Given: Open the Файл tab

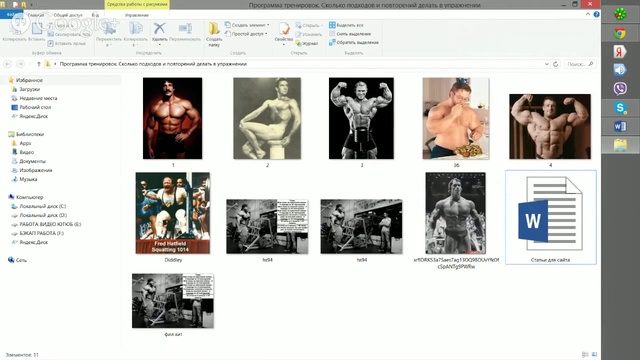Looking at the screenshot, I should point(11,15).
